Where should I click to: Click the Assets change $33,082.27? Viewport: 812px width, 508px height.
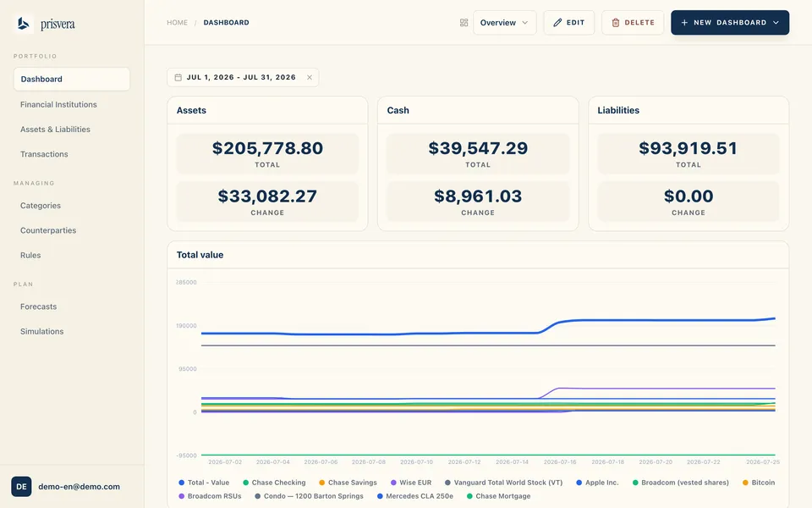(267, 196)
